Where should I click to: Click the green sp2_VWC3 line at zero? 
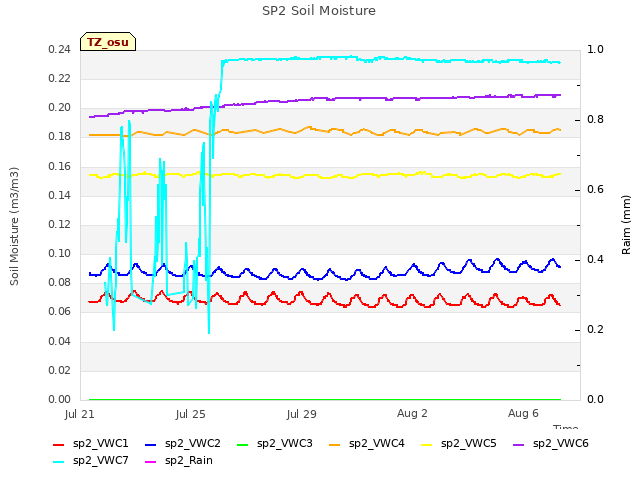click(325, 399)
